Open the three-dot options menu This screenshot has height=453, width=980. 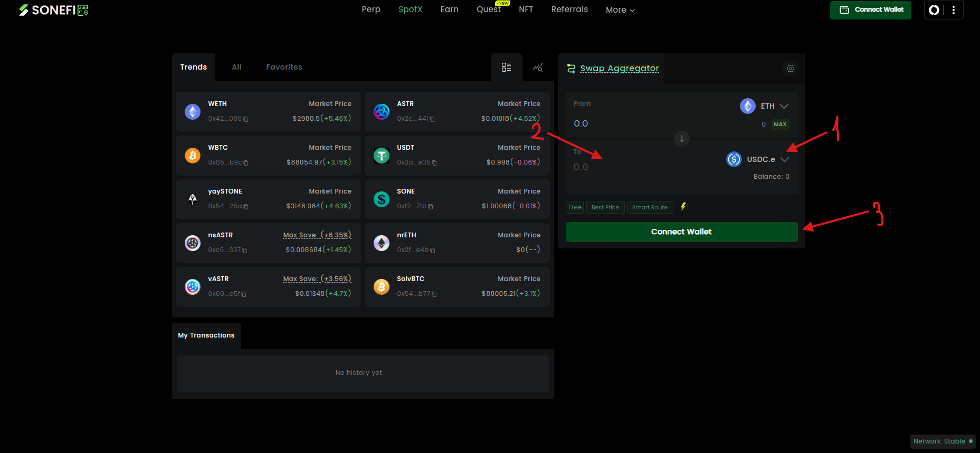coord(953,10)
